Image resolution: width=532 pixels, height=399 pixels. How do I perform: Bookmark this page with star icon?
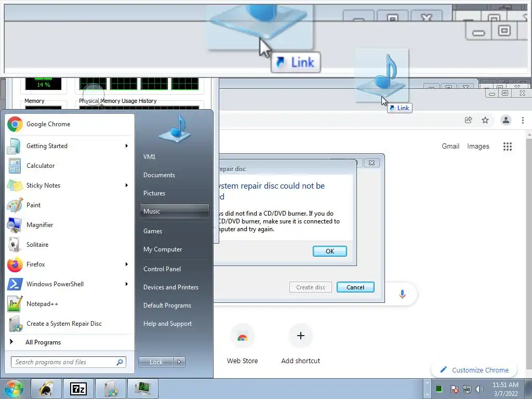click(485, 120)
